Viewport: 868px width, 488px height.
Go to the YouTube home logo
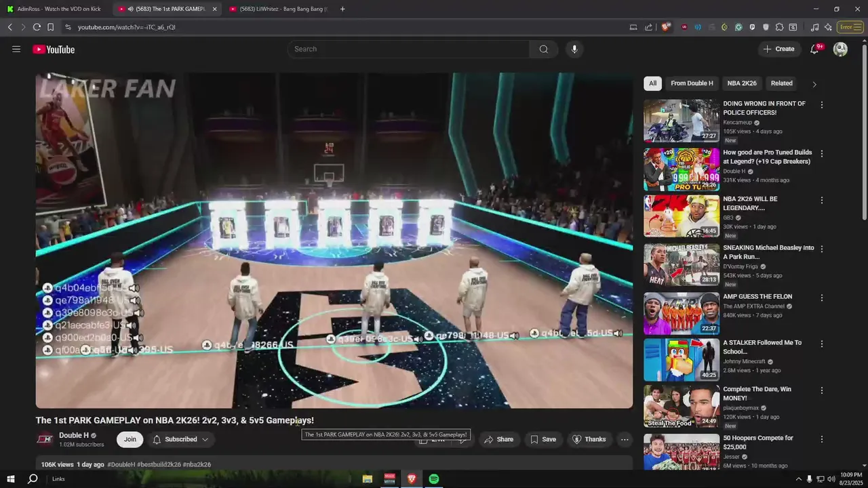[54, 49]
